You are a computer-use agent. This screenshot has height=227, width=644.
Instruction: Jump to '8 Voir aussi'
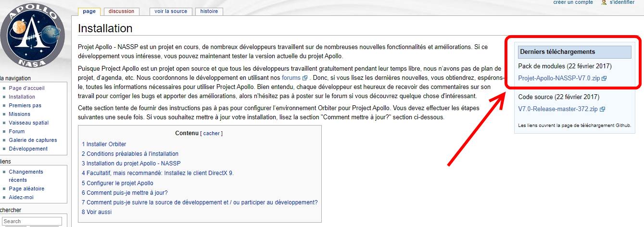[x=97, y=212]
